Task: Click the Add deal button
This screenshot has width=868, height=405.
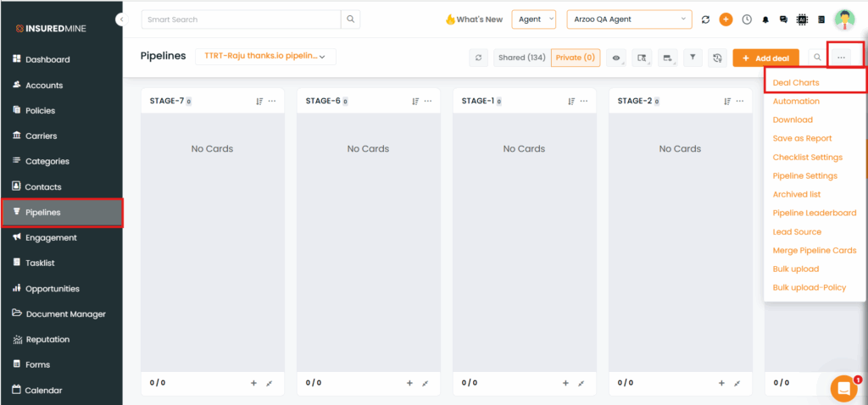Action: click(x=765, y=58)
